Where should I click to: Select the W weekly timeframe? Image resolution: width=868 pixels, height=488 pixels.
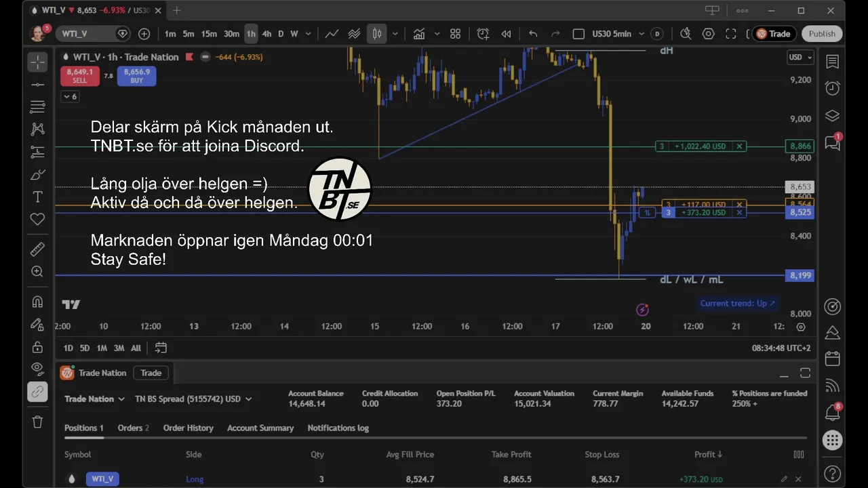[294, 34]
